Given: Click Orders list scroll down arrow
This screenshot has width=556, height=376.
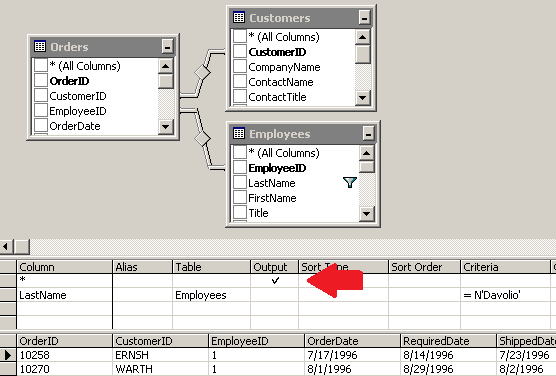Looking at the screenshot, I should pyautogui.click(x=166, y=126).
